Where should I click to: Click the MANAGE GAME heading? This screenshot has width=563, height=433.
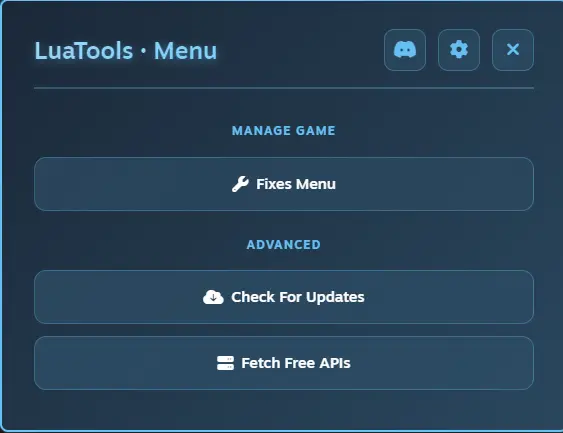(284, 131)
